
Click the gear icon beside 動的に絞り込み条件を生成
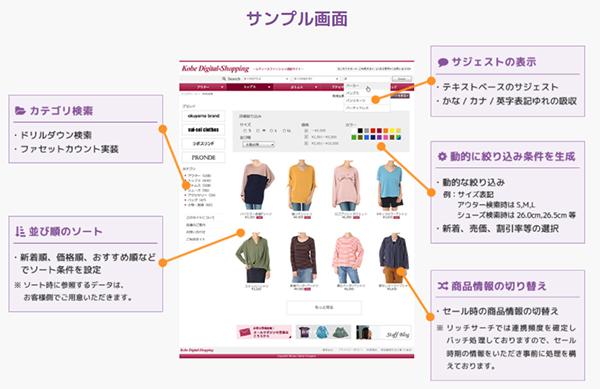(x=442, y=156)
